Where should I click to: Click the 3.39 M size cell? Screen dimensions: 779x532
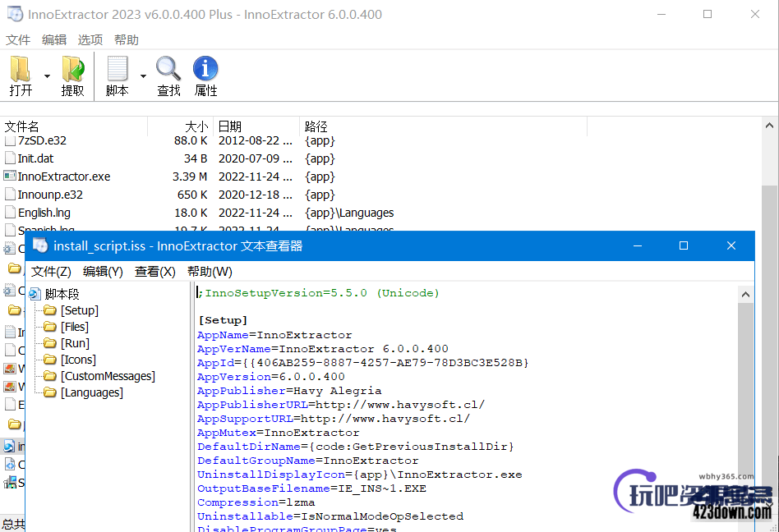pos(190,177)
